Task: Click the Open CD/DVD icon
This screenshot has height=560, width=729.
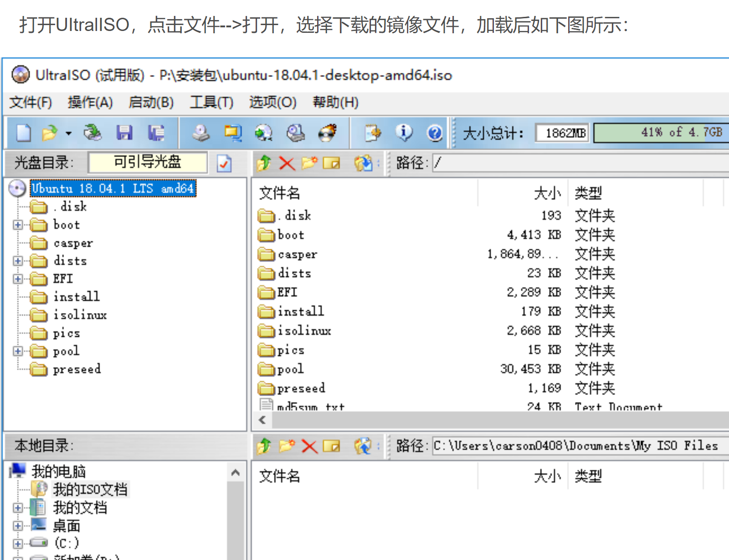Action: pos(92,133)
